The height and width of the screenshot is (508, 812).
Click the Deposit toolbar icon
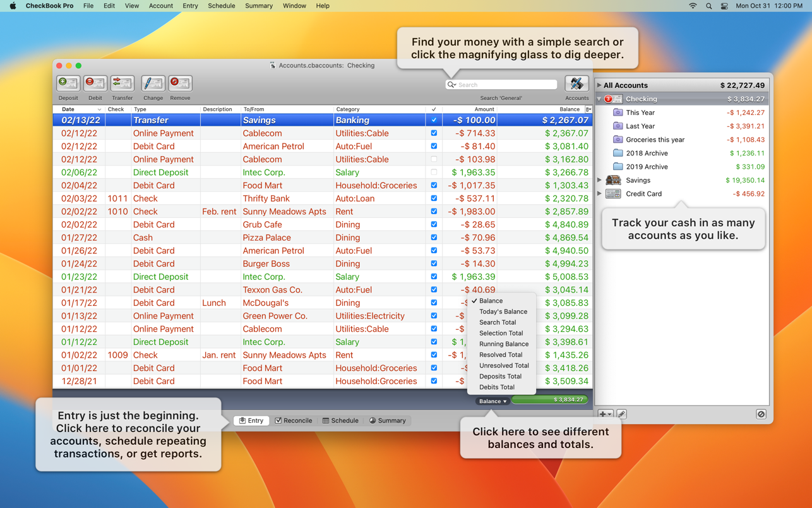[x=68, y=83]
